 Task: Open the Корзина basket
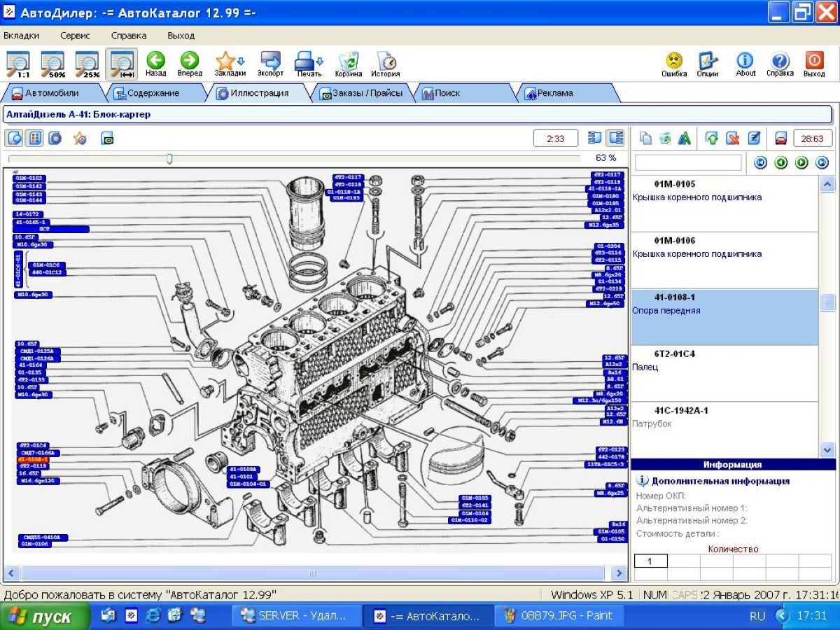pyautogui.click(x=348, y=64)
